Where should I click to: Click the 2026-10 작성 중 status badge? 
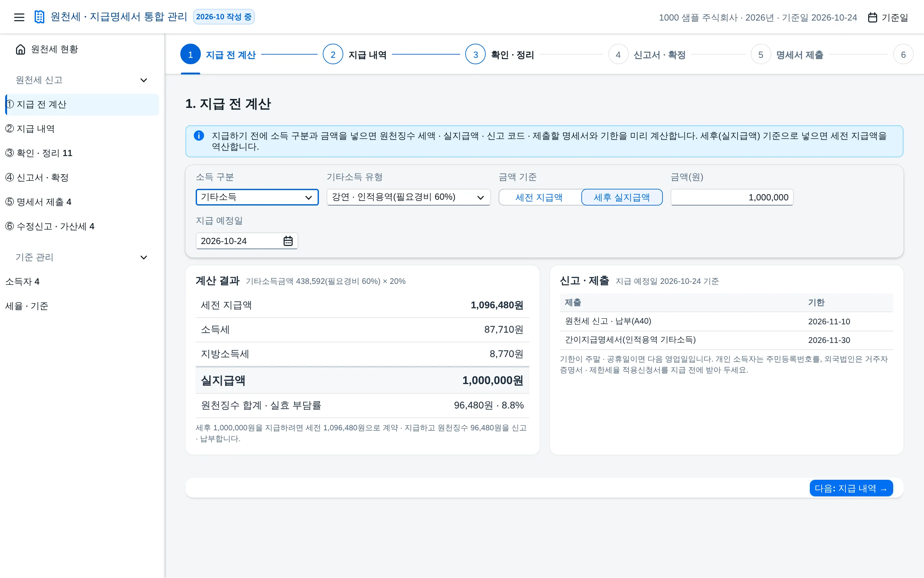(x=224, y=17)
